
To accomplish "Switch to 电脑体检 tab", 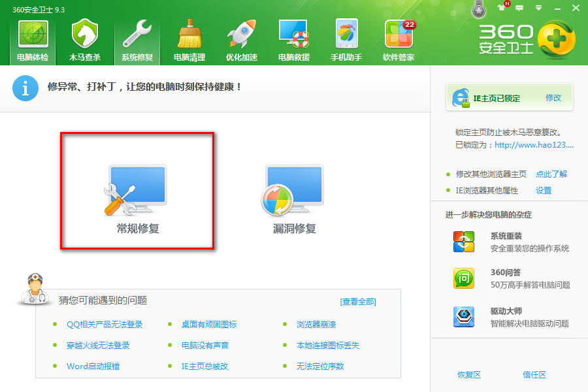I will (x=33, y=41).
